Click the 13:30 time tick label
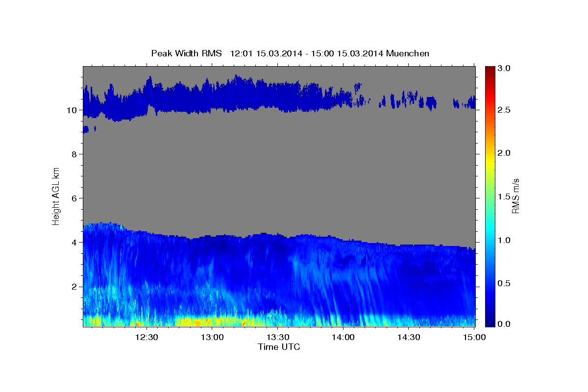The height and width of the screenshot is (392, 588). [x=278, y=338]
